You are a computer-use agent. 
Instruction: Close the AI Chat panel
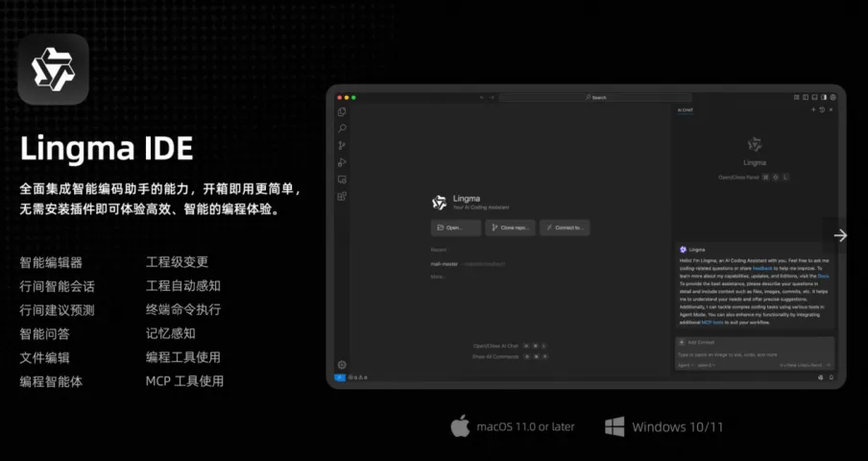coord(831,109)
